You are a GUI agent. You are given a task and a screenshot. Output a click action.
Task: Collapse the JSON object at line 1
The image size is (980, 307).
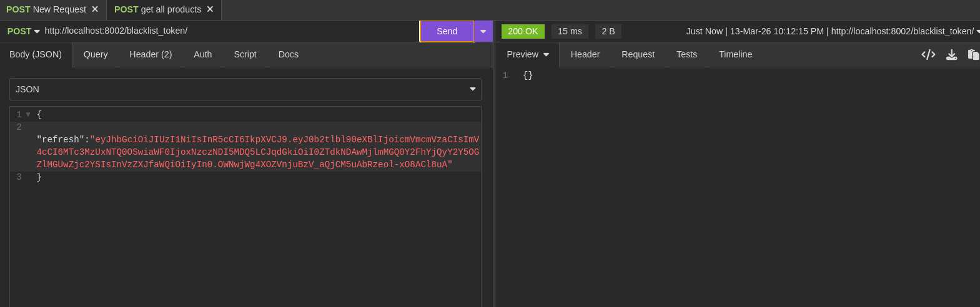click(x=28, y=115)
